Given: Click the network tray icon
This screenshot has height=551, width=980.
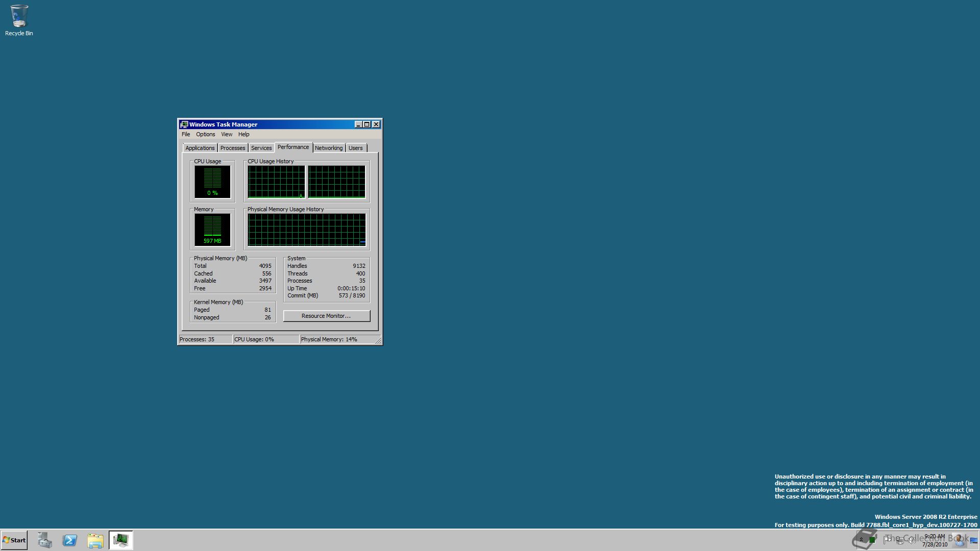Looking at the screenshot, I should tap(900, 540).
